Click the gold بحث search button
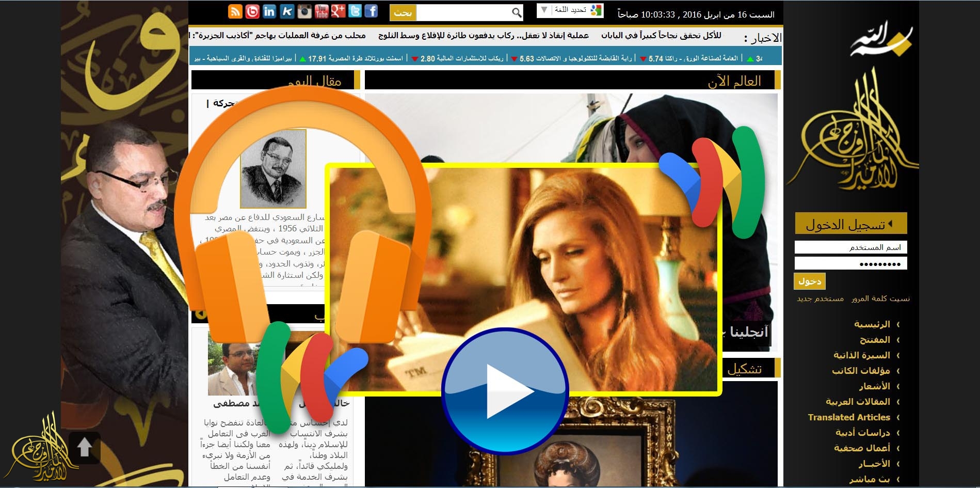 pyautogui.click(x=403, y=12)
